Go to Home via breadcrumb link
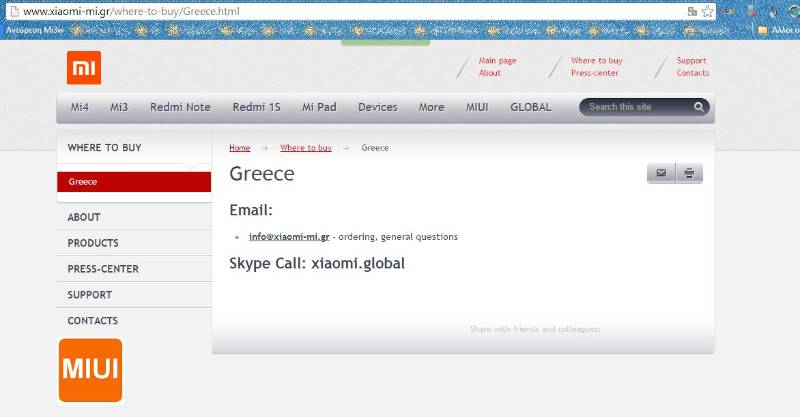 [x=240, y=148]
